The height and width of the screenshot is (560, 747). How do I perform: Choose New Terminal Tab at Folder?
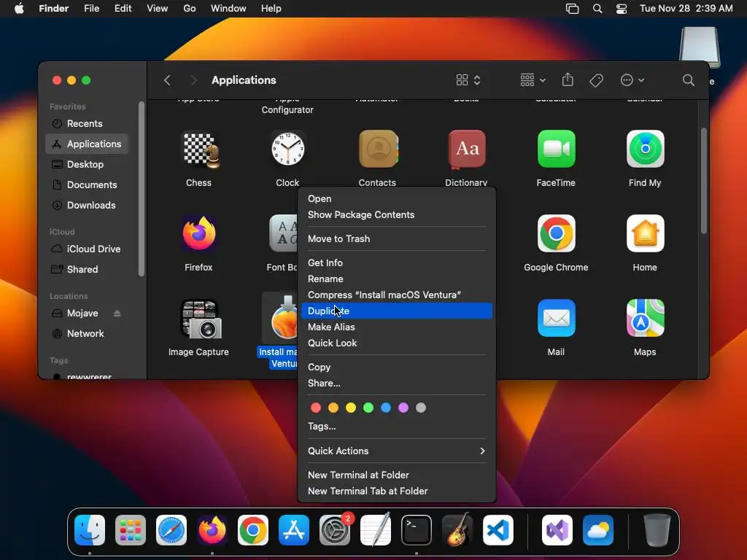tap(396, 491)
